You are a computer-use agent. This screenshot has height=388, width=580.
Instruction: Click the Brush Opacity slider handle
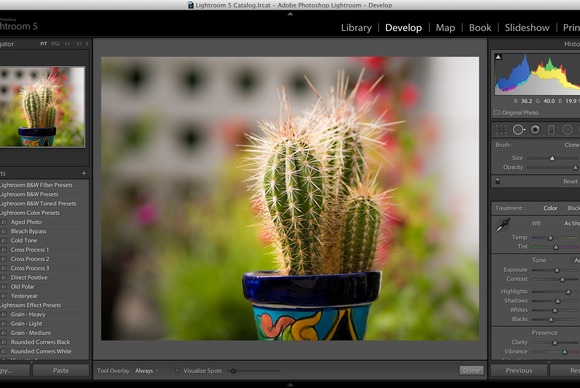pos(575,168)
